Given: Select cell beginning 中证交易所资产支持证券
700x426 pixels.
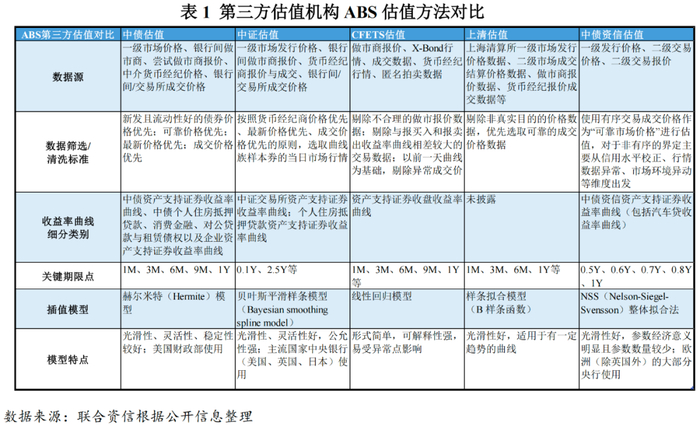Looking at the screenshot, I should click(292, 227).
